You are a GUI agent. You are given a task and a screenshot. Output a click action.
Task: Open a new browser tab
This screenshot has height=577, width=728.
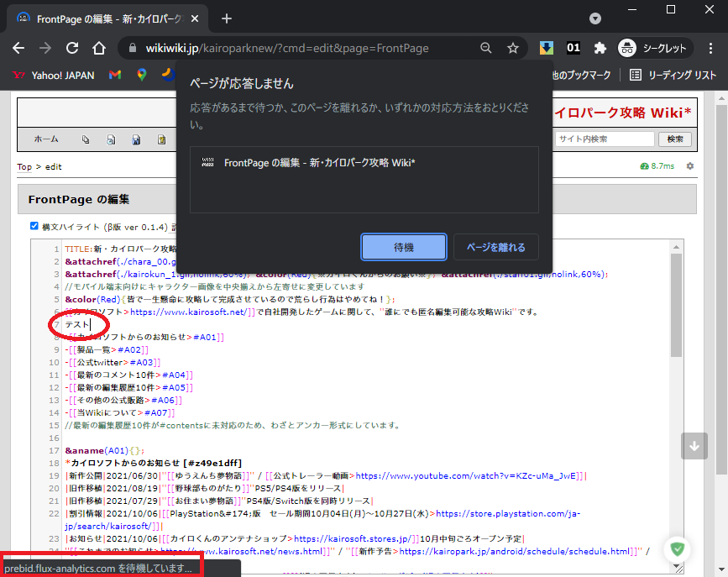(227, 18)
